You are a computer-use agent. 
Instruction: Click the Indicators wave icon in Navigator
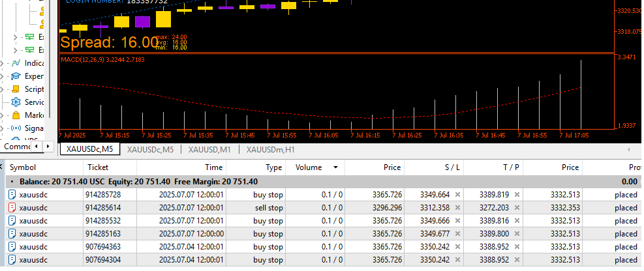pyautogui.click(x=16, y=63)
